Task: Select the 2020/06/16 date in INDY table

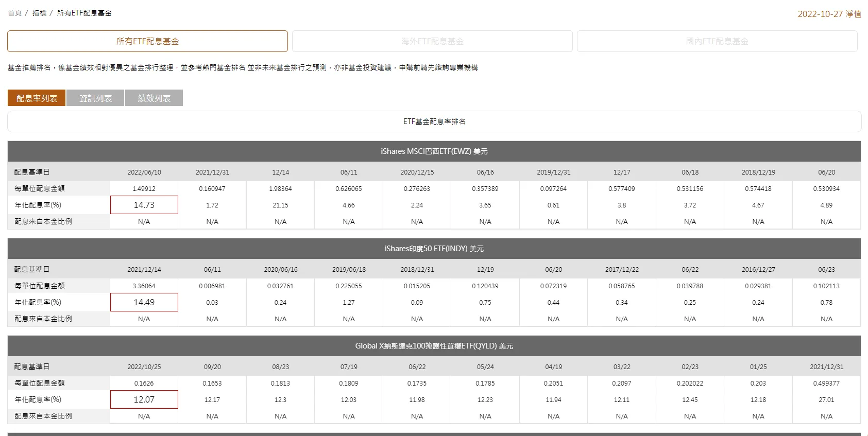Action: point(281,270)
